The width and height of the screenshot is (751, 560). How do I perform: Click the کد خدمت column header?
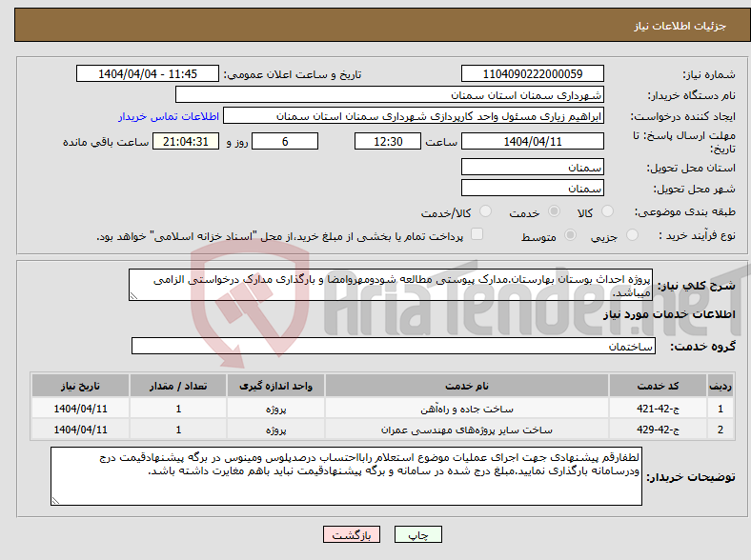659,386
